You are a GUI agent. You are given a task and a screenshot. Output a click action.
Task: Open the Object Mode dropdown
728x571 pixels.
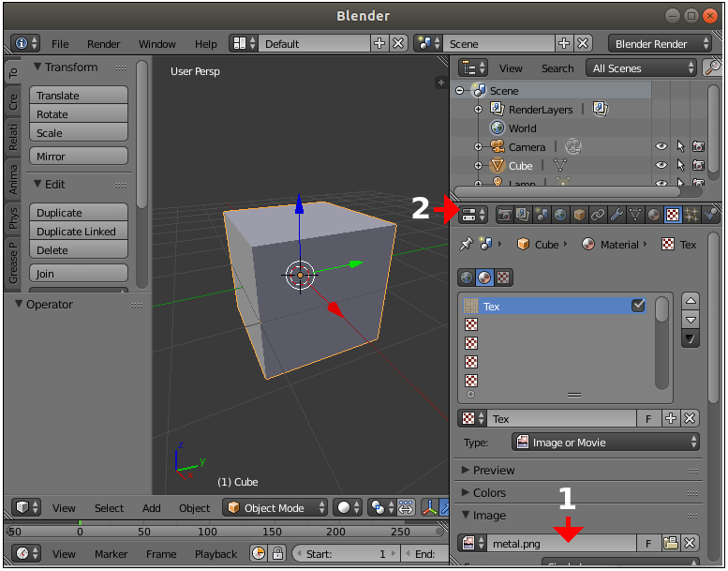tap(275, 508)
